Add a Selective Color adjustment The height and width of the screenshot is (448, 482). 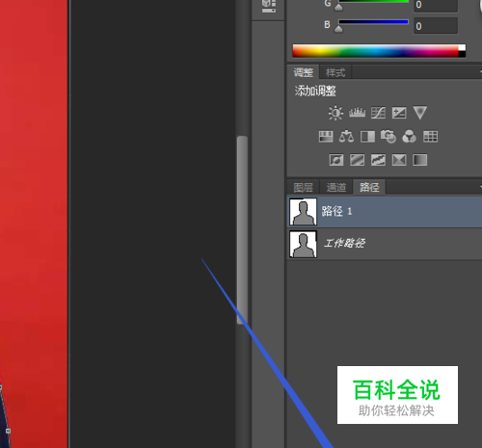(x=399, y=160)
